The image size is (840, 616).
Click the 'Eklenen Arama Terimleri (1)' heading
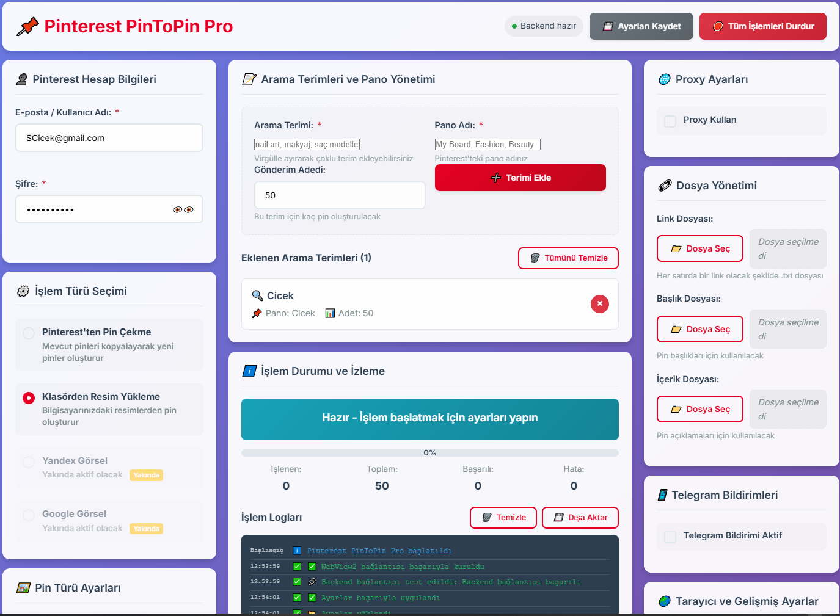pyautogui.click(x=306, y=258)
